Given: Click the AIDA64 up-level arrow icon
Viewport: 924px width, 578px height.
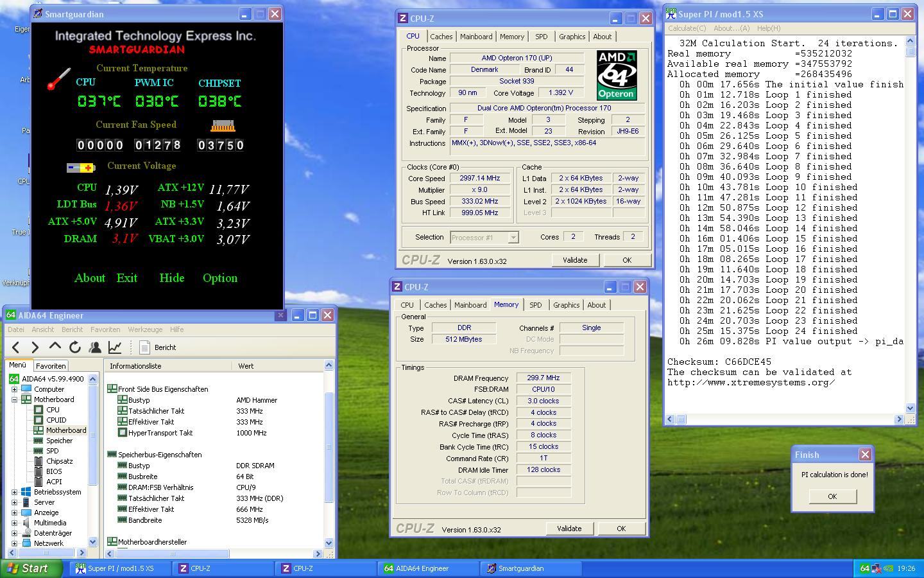Looking at the screenshot, I should click(x=55, y=347).
